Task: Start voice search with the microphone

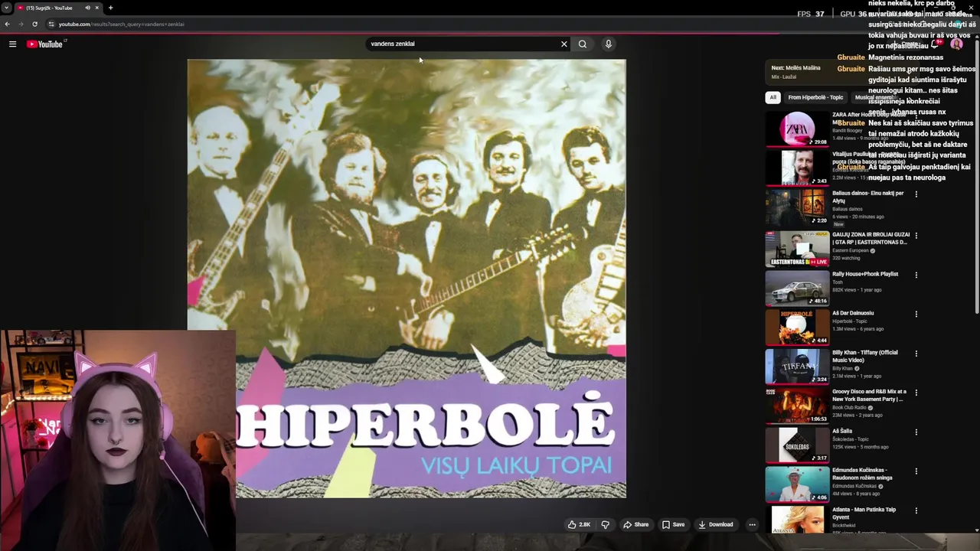Action: tap(609, 44)
